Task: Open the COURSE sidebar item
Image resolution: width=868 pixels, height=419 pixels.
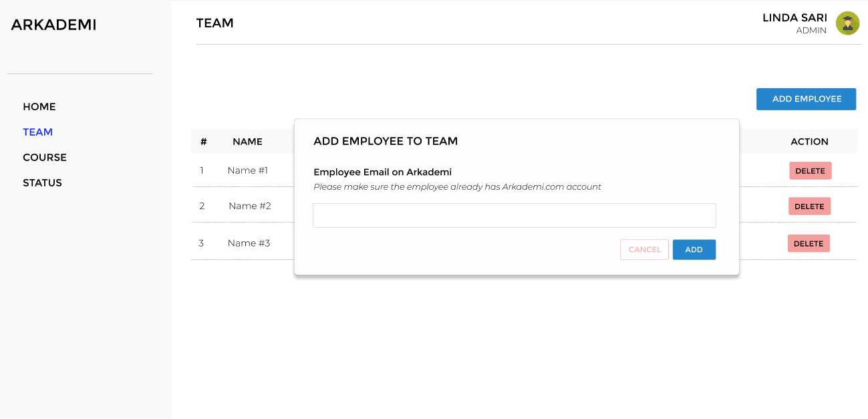Action: (x=45, y=158)
